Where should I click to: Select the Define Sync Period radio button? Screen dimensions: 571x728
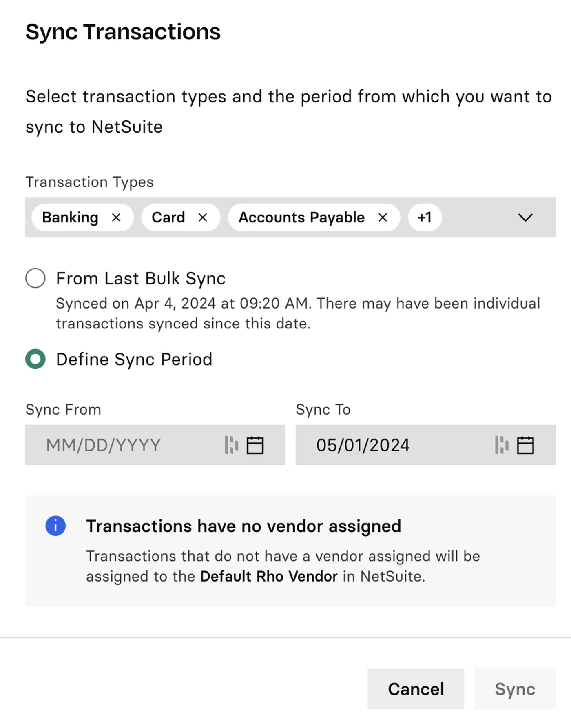(35, 359)
